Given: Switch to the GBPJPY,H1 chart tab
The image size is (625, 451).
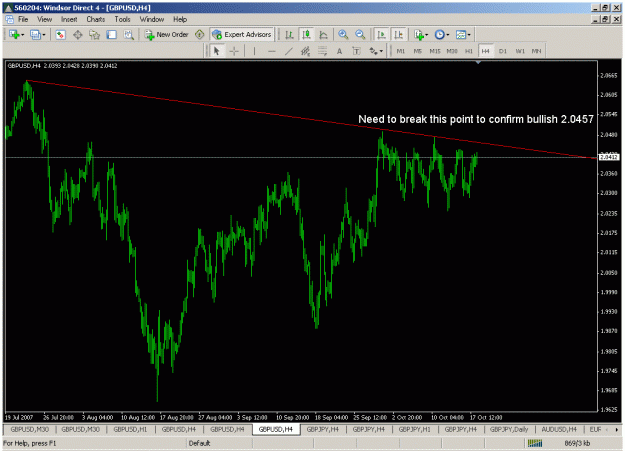Looking at the screenshot, I should pyautogui.click(x=415, y=429).
